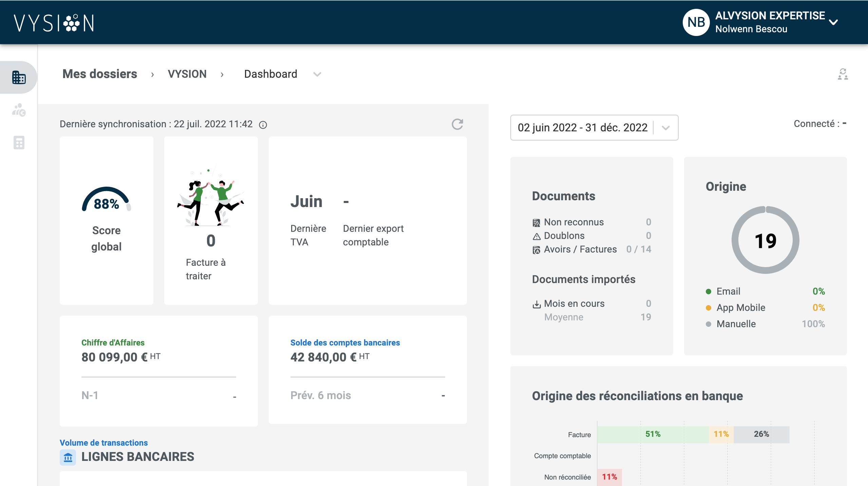Open the people-euro sidebar icon
The width and height of the screenshot is (868, 486).
[19, 110]
